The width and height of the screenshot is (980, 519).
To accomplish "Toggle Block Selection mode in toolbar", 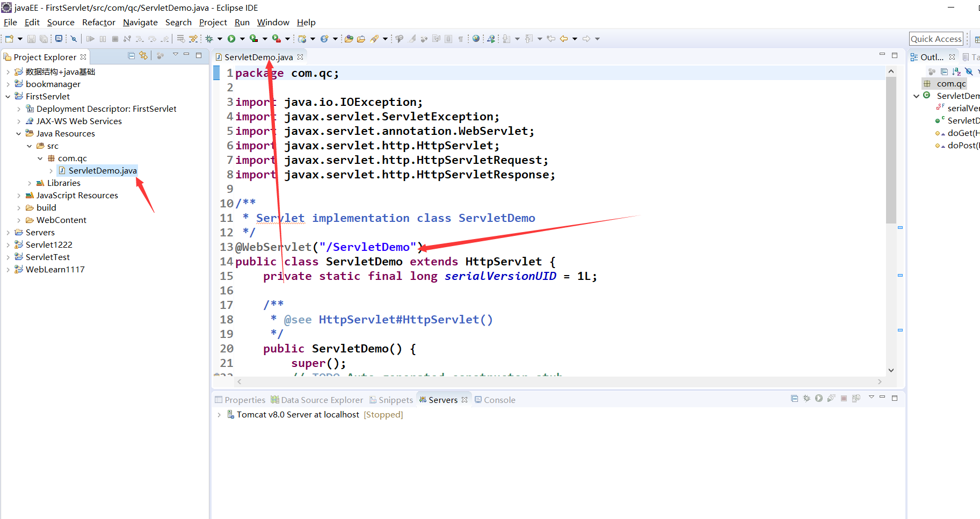I will 448,39.
